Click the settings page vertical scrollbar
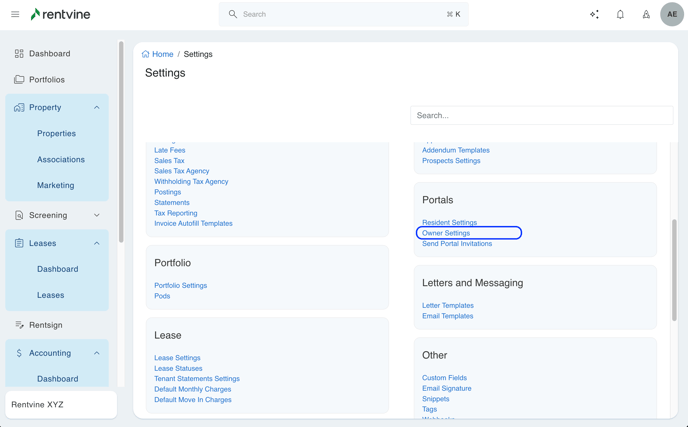Viewport: 688px width, 427px height. tap(674, 270)
